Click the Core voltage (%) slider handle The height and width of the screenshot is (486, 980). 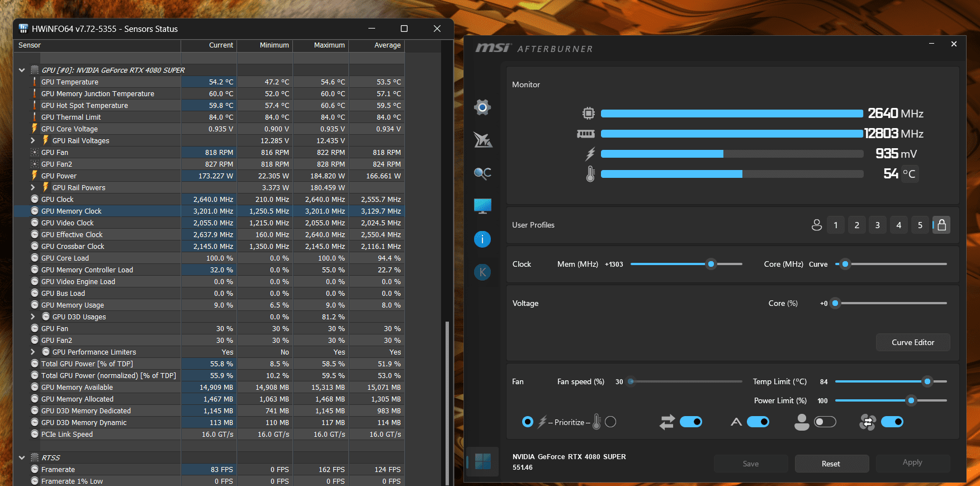[x=835, y=303]
